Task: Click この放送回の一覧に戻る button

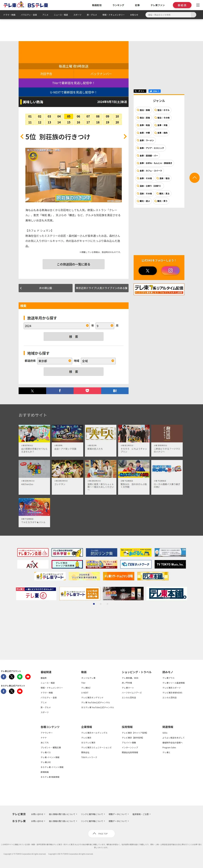Action: pyautogui.click(x=73, y=264)
